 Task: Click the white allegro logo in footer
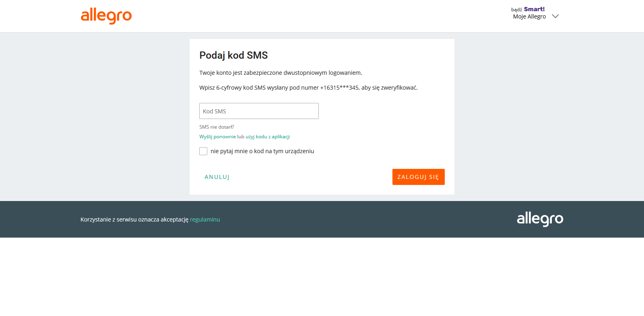coord(540,219)
